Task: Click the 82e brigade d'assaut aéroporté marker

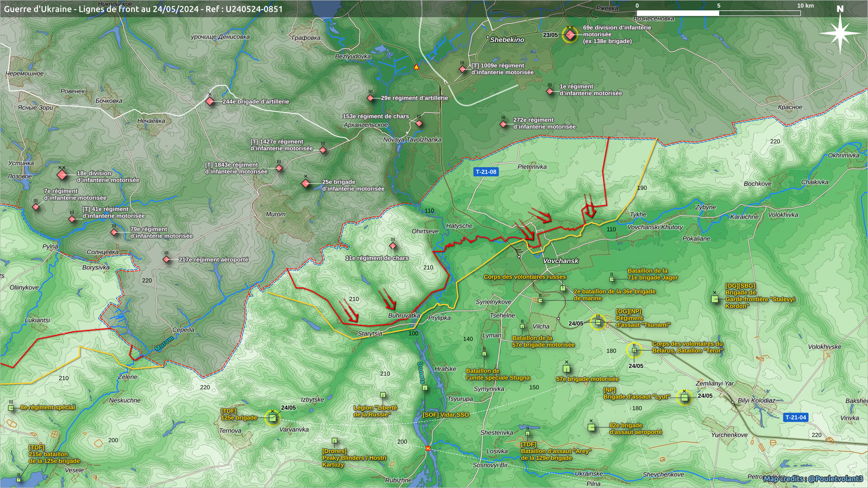Action: (x=591, y=427)
